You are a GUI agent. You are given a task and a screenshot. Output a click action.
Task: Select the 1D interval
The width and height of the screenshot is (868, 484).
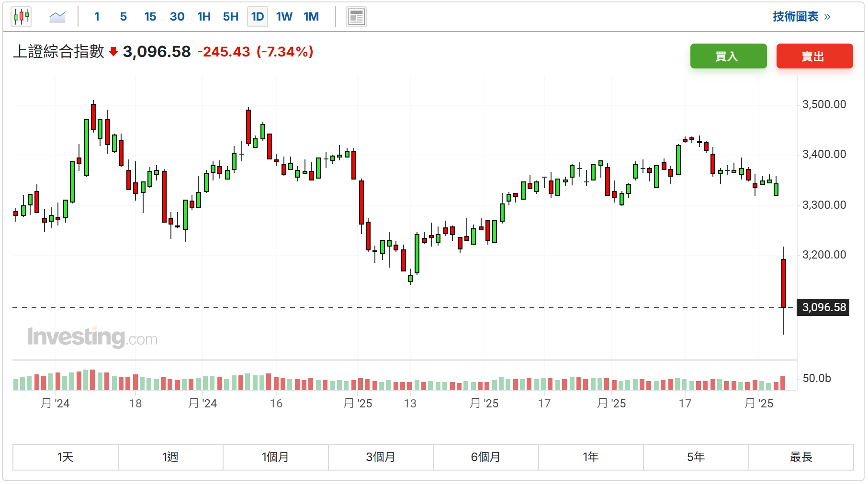pyautogui.click(x=258, y=17)
